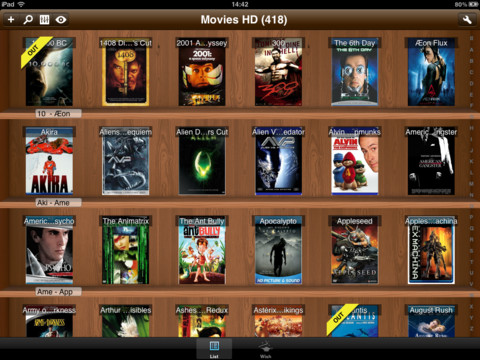Open the 10,000 BC cover marked OUT

pyautogui.click(x=49, y=72)
